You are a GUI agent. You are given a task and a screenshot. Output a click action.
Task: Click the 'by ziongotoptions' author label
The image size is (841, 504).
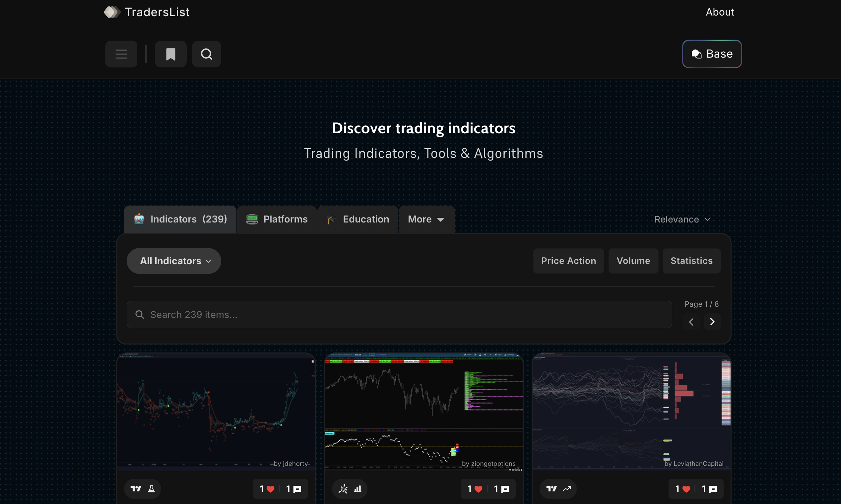488,464
